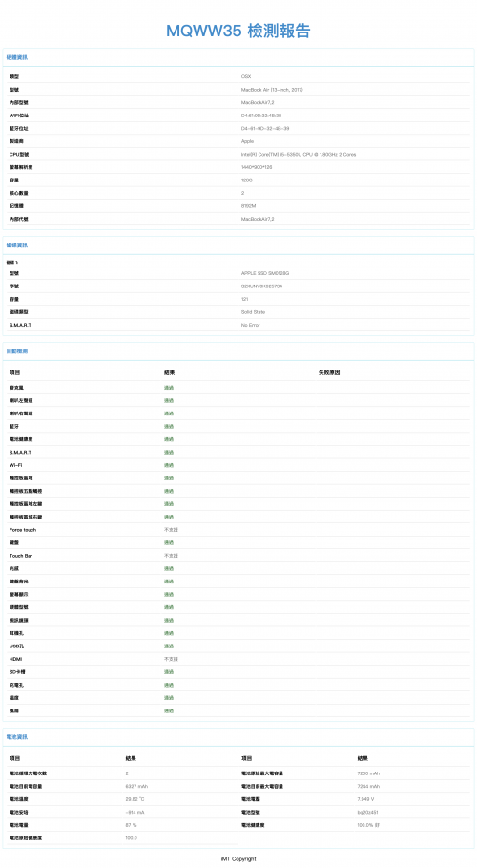Click the MacBook Air (13-inch, 2017) model value
The height and width of the screenshot is (868, 477).
272,90
